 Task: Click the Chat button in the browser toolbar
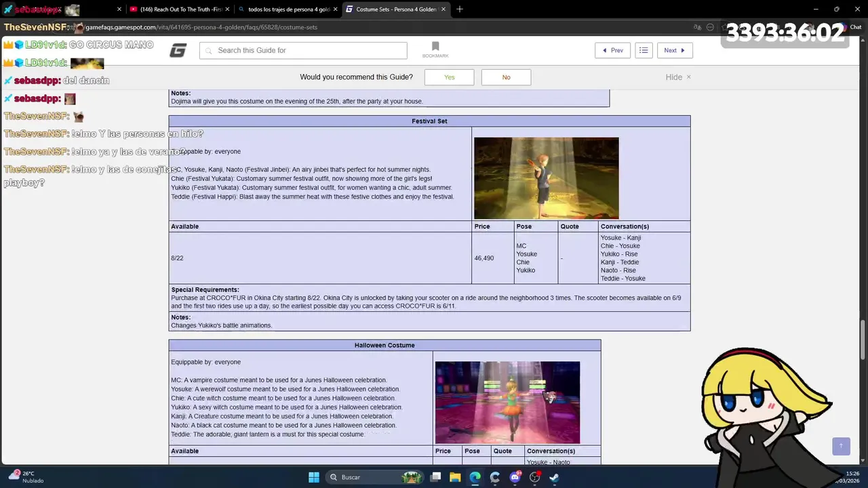pyautogui.click(x=851, y=27)
